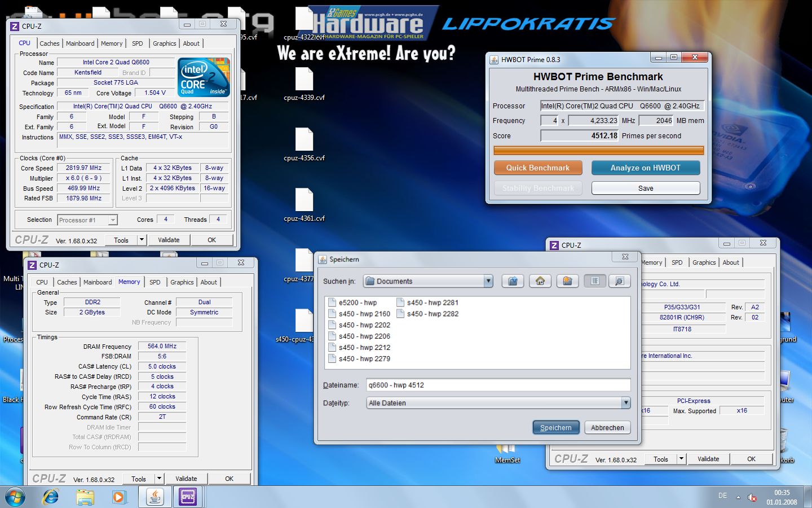Open SPD tab in Memory CPU-Z window

click(x=155, y=282)
